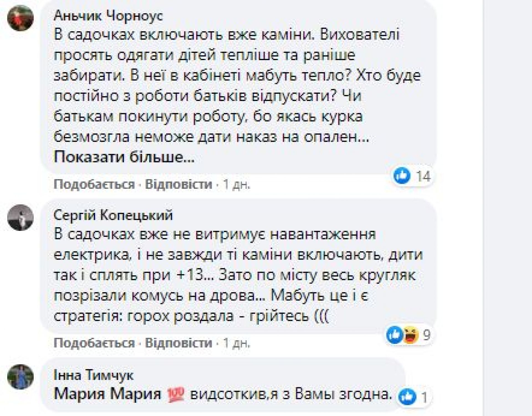Open tagged Мария Мария mention link
The width and height of the screenshot is (532, 416).
pyautogui.click(x=108, y=394)
